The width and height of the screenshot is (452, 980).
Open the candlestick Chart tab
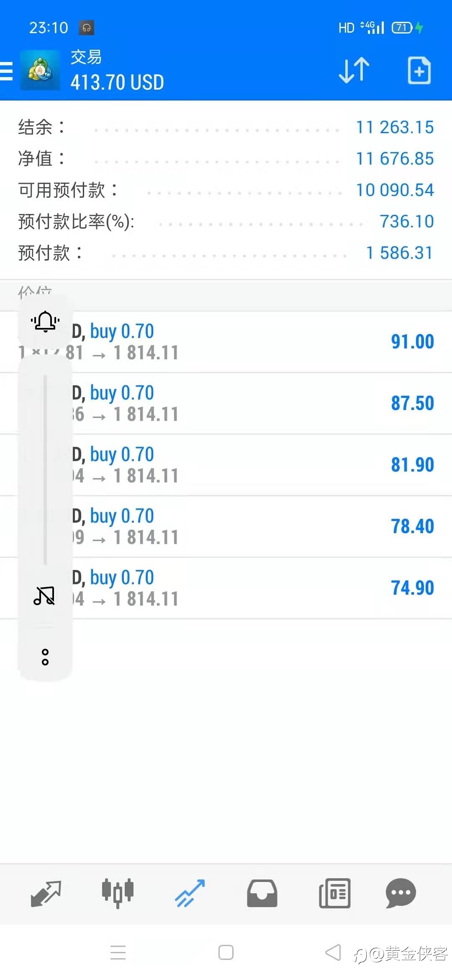coord(118,893)
